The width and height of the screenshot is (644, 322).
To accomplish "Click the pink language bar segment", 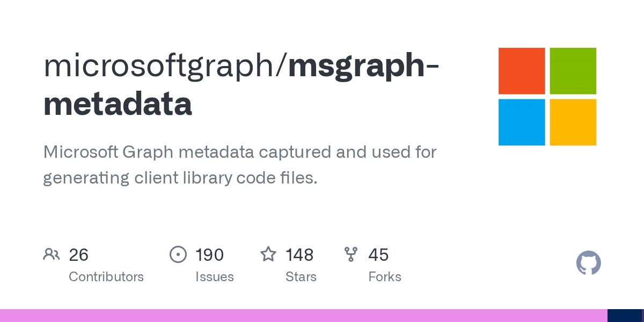I will click(x=304, y=316).
